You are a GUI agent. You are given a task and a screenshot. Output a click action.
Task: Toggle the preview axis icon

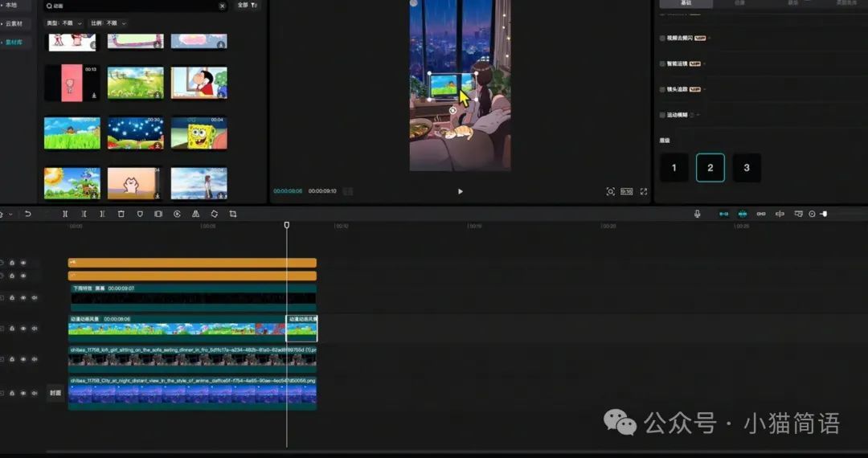(x=780, y=214)
